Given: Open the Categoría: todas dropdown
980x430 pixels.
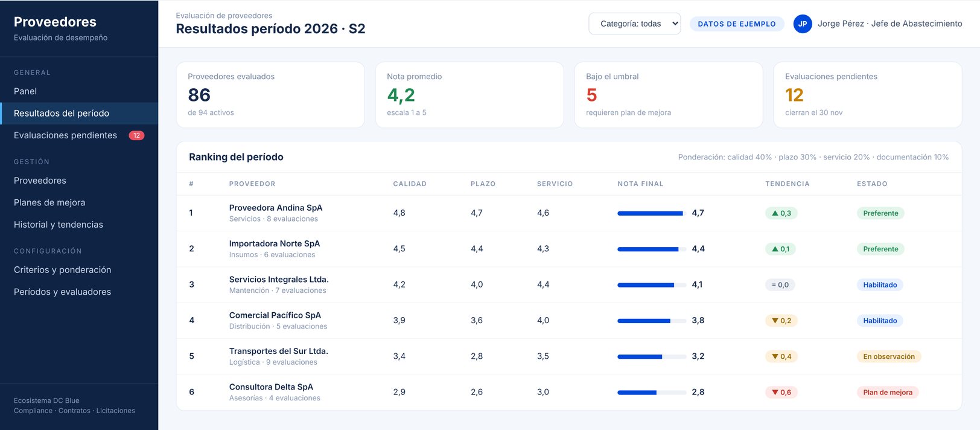Looking at the screenshot, I should pyautogui.click(x=634, y=24).
